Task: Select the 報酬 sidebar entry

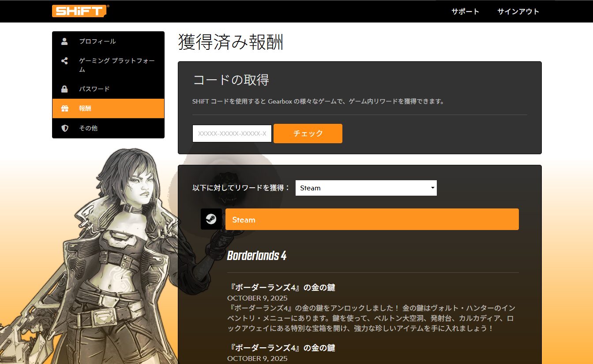Action: 85,108
